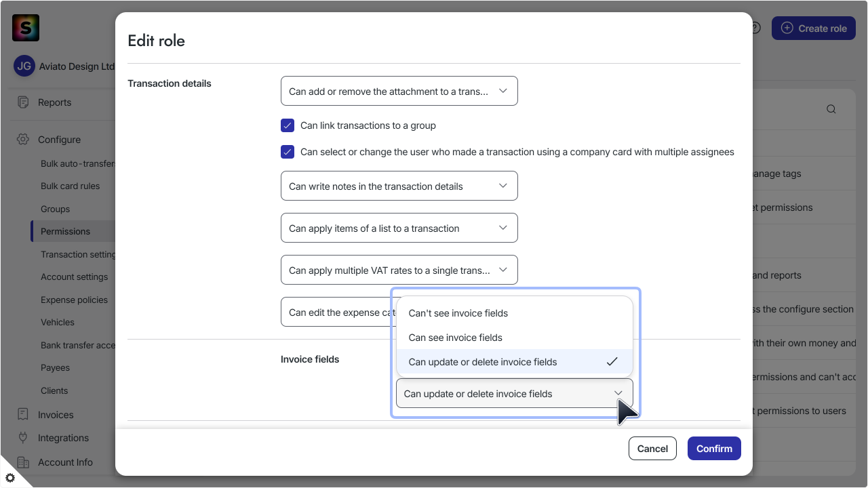Open the Spendesk logo home icon
This screenshot has height=488, width=868.
26,28
